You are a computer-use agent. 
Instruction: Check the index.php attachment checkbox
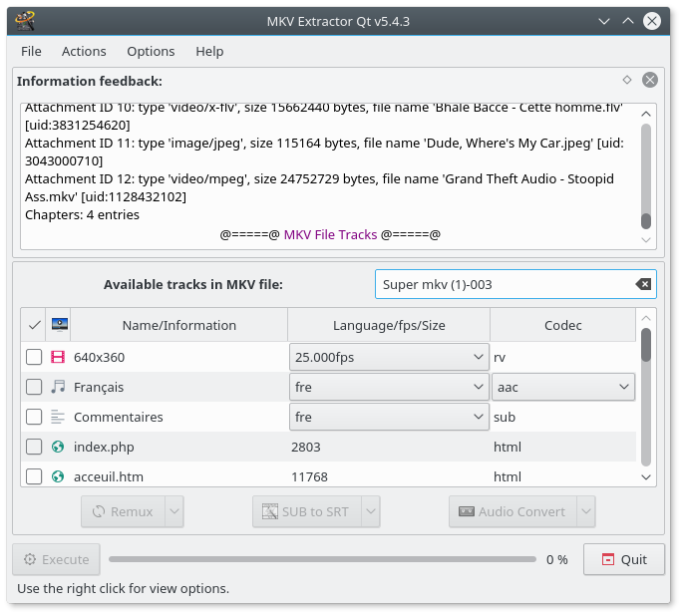pyautogui.click(x=34, y=447)
